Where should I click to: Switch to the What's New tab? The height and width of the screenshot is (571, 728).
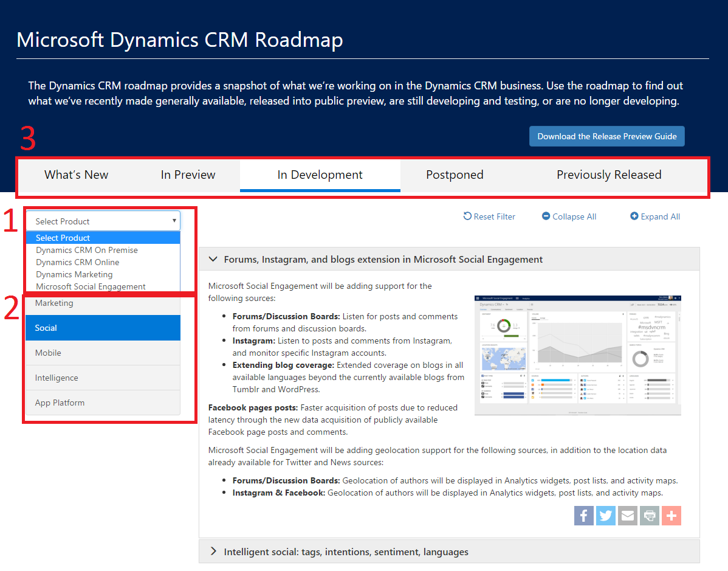click(x=76, y=175)
